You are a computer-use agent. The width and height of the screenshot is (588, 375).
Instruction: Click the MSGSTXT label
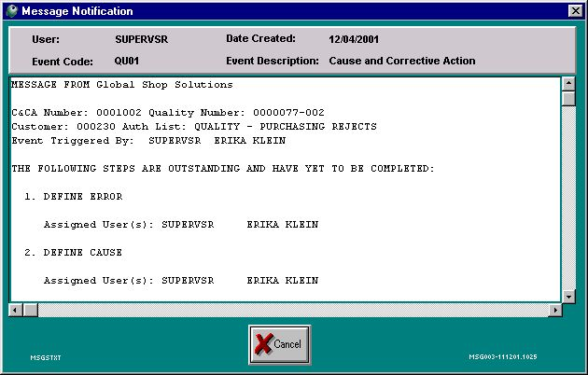(x=46, y=358)
